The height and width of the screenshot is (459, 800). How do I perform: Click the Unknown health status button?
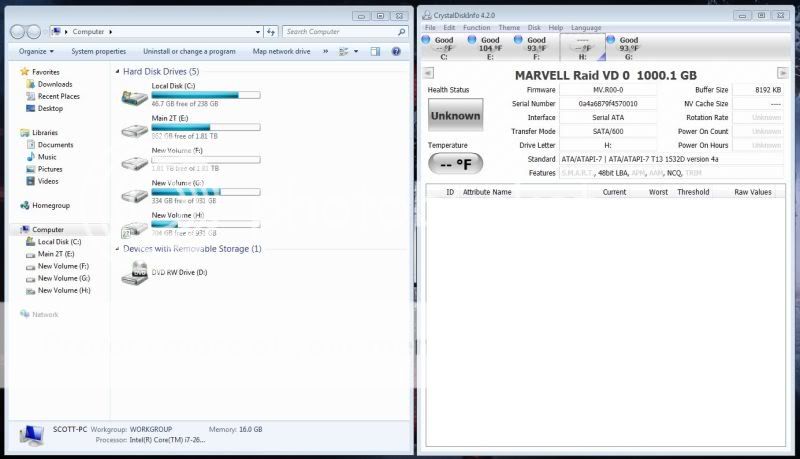pyautogui.click(x=455, y=115)
